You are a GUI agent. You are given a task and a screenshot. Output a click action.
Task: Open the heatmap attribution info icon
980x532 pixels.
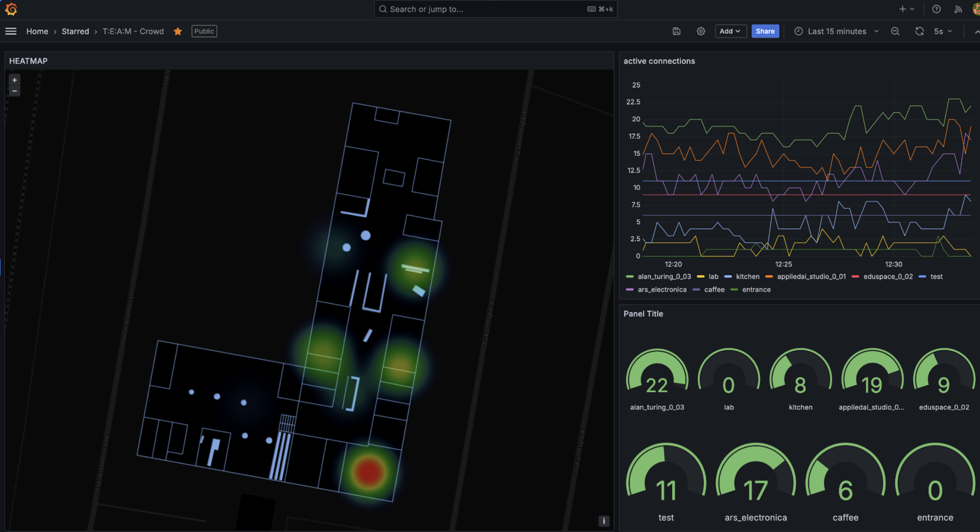pyautogui.click(x=603, y=521)
